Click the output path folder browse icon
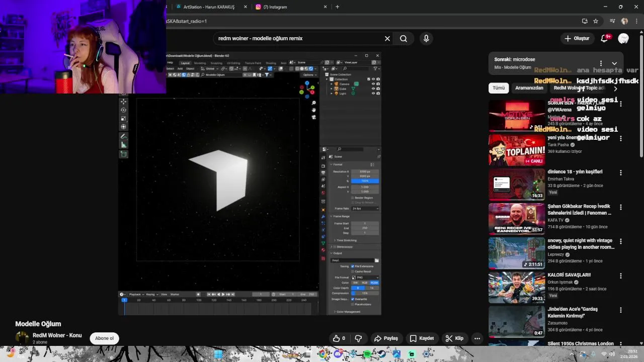 click(376, 260)
